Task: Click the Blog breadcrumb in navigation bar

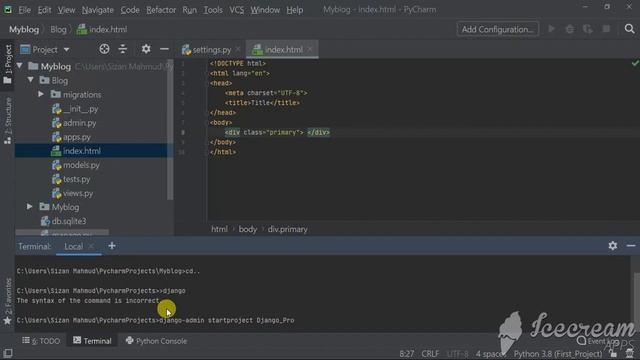Action: 58,29
